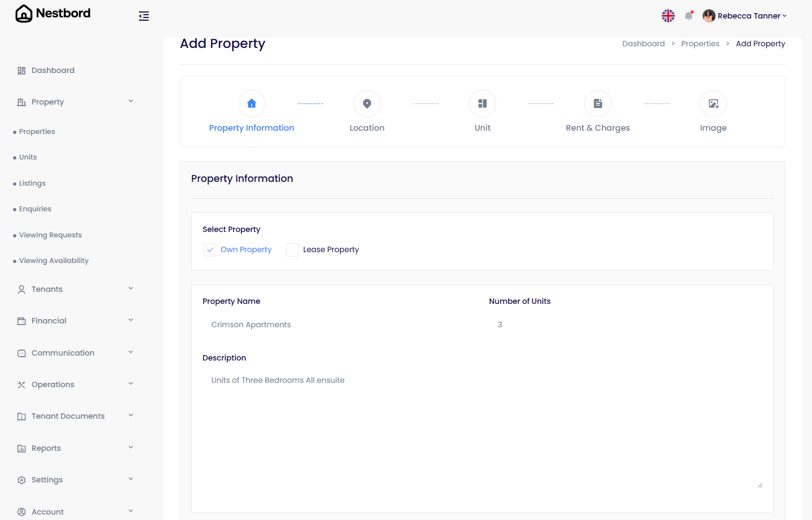The width and height of the screenshot is (812, 520).
Task: Open the Rent & Charges step icon
Action: [x=597, y=103]
